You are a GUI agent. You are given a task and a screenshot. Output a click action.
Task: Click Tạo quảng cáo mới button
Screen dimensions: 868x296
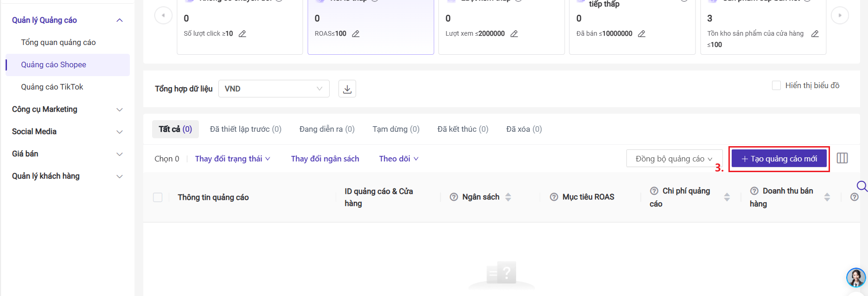(x=779, y=159)
